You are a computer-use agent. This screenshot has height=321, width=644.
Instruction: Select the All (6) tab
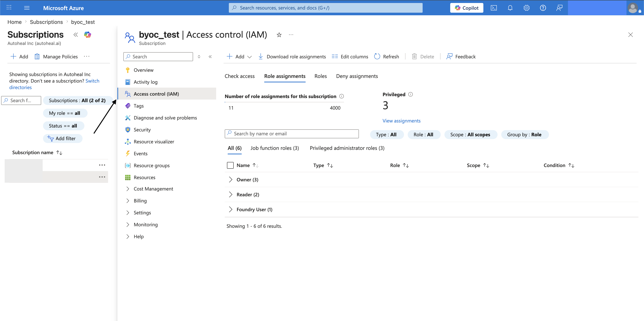tap(234, 148)
